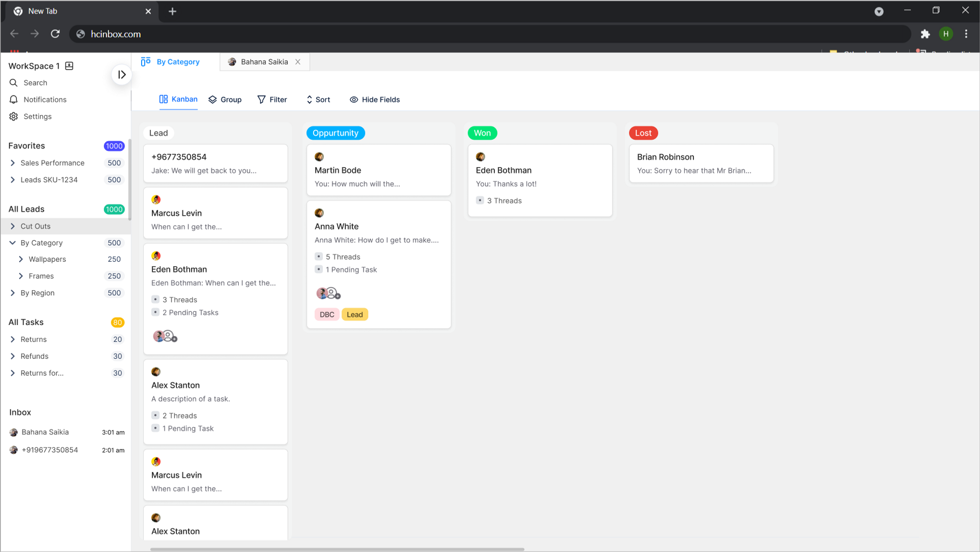The image size is (980, 552).
Task: Select the Kanban view tab
Action: pyautogui.click(x=178, y=99)
